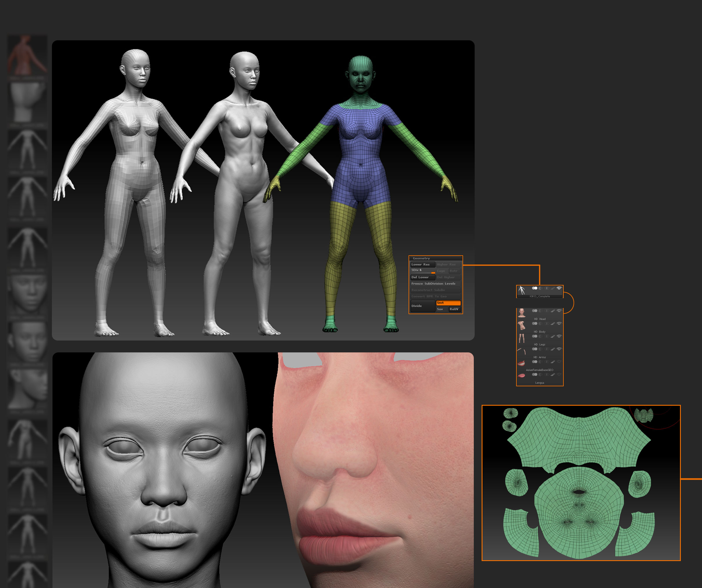Image resolution: width=702 pixels, height=588 pixels.
Task: Click the subtract mode icon on HD Arms
Action: coord(540,349)
